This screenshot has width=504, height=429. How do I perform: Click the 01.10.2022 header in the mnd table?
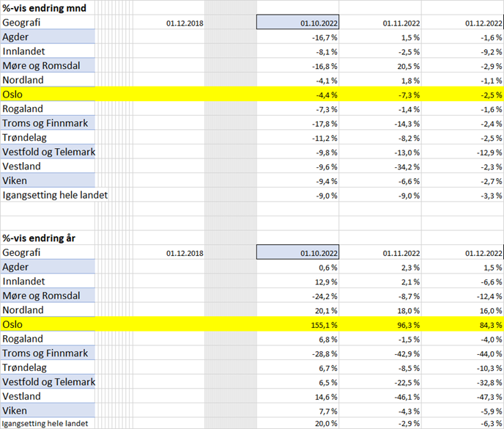297,22
